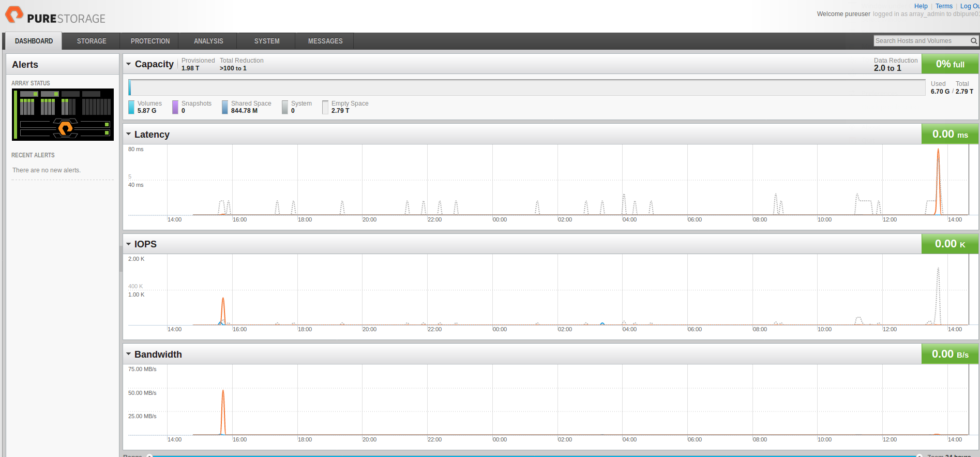The image size is (980, 457).
Task: Open the Terms link
Action: click(x=944, y=6)
